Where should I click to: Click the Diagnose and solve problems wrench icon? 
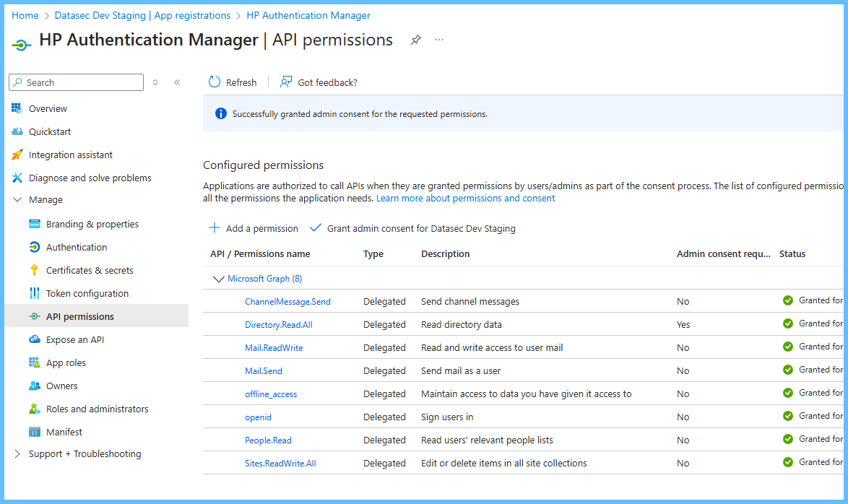(17, 178)
